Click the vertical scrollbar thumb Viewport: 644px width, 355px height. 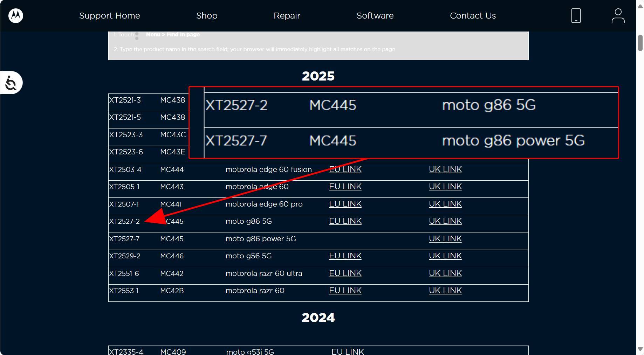pos(640,43)
